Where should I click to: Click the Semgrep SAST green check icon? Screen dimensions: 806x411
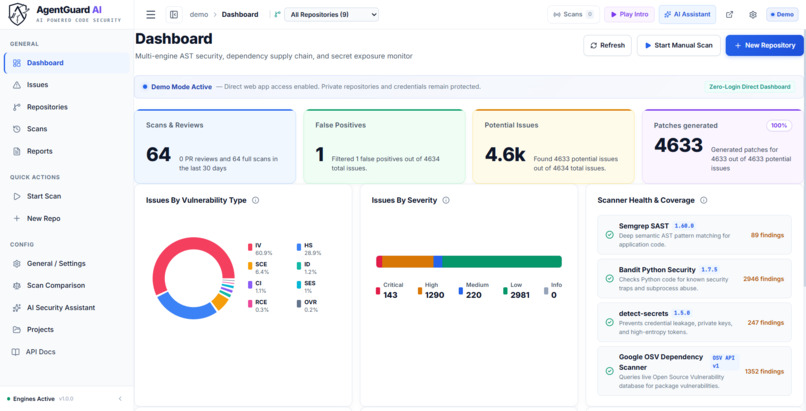(609, 235)
